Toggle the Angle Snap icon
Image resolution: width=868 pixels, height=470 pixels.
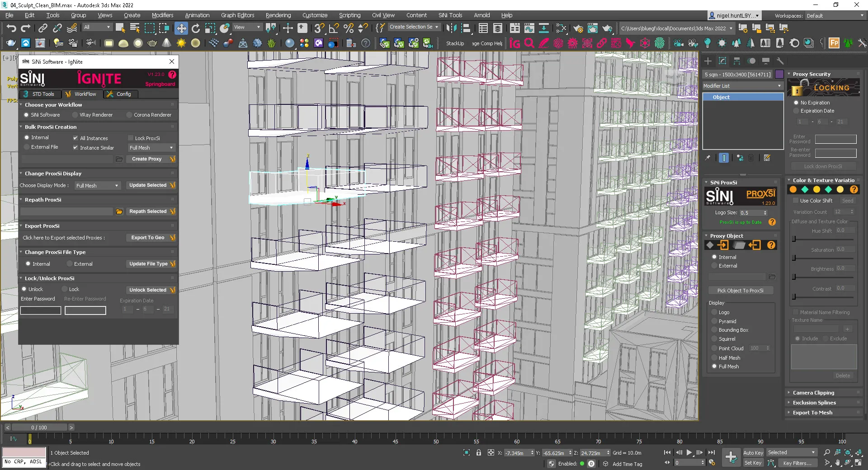point(334,28)
